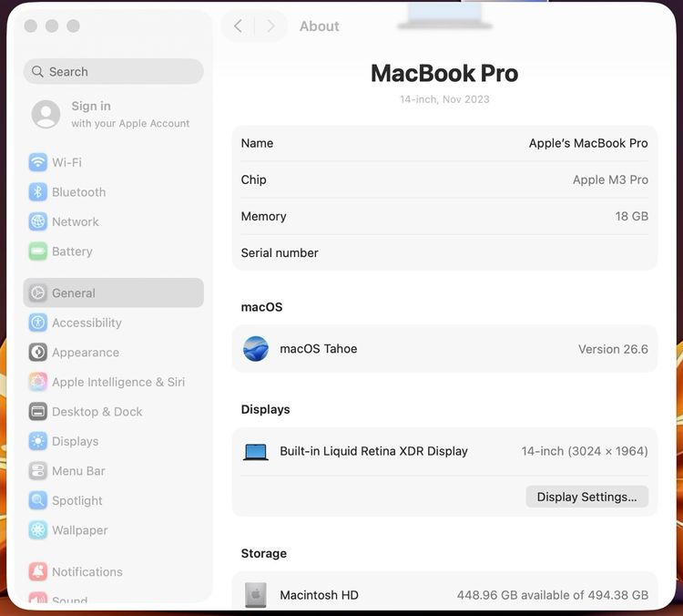This screenshot has height=616, width=683.
Task: Open Apple Intelligence & Siri icon
Action: click(x=38, y=382)
